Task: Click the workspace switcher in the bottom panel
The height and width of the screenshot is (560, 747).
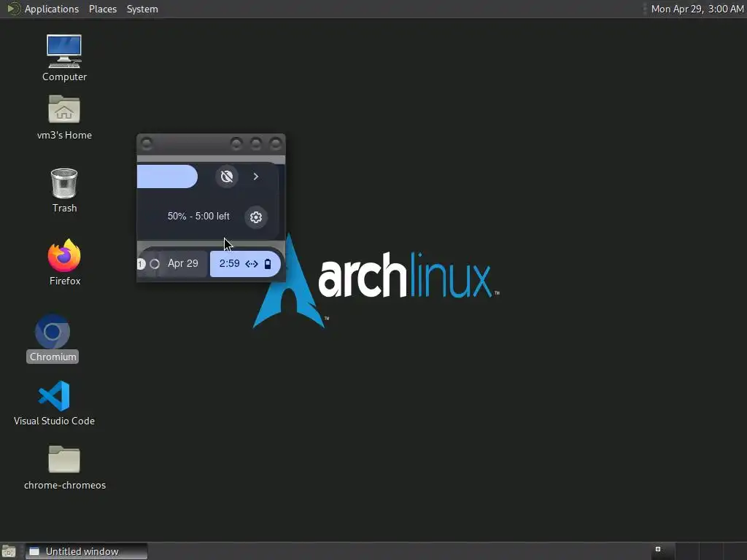Action: (x=698, y=551)
